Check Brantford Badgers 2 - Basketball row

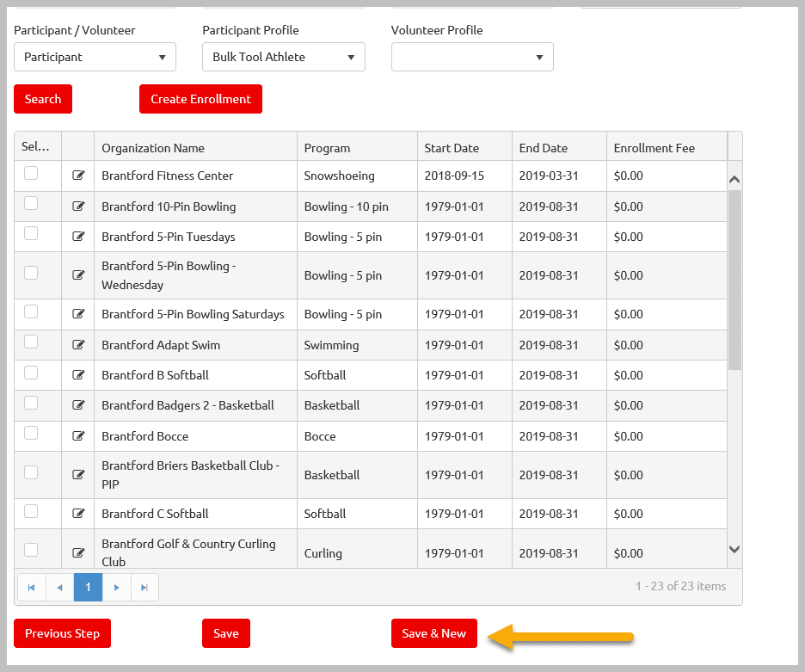point(31,403)
